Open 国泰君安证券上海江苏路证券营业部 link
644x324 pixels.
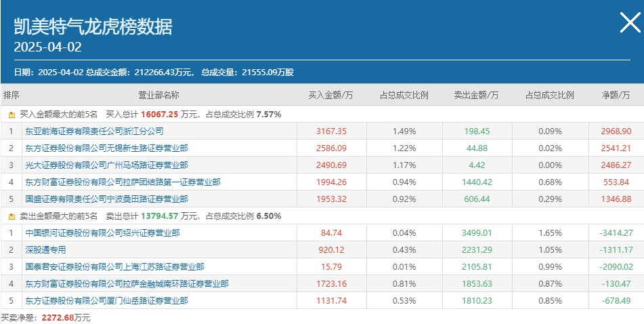(x=114, y=267)
